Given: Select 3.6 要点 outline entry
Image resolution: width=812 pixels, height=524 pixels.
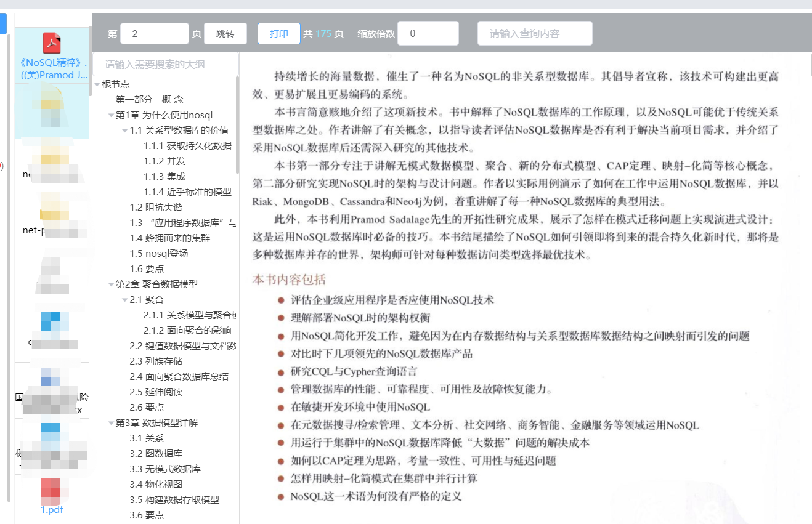Looking at the screenshot, I should [147, 515].
